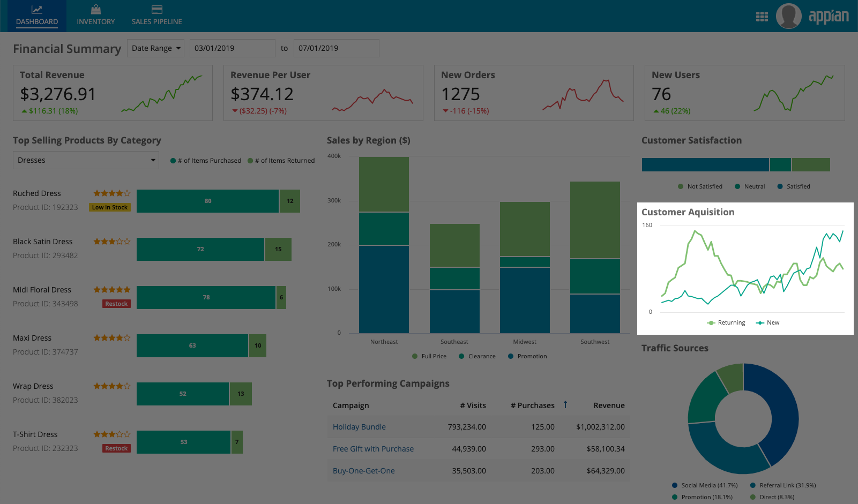Open the Dashboard tab

point(37,16)
